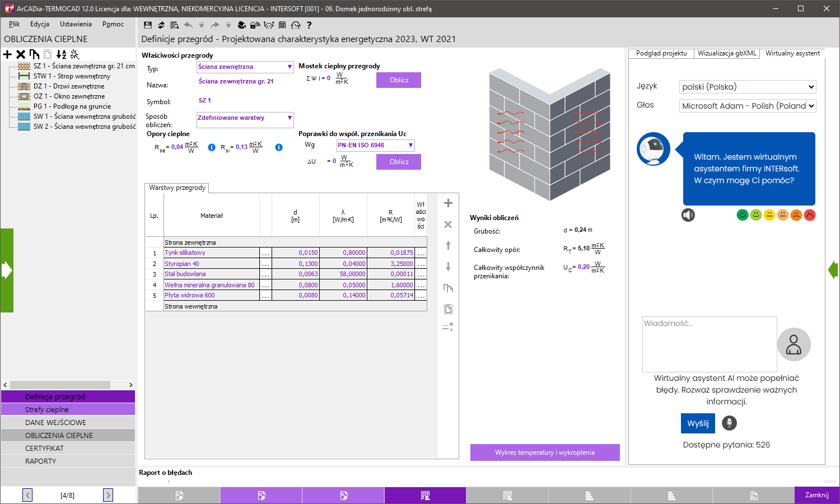Select the green happy face rating
Image resolution: width=840 pixels, height=504 pixels.
[x=742, y=214]
